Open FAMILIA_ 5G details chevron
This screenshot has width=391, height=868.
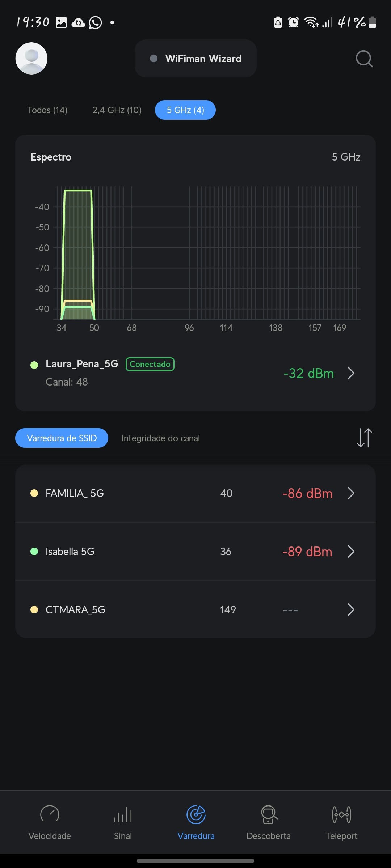(351, 493)
